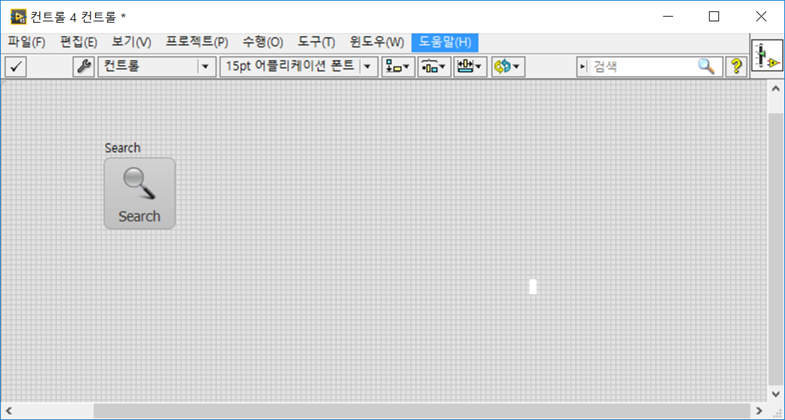Click the magnifier icon in search box
Viewport: 785px width, 420px height.
point(706,66)
